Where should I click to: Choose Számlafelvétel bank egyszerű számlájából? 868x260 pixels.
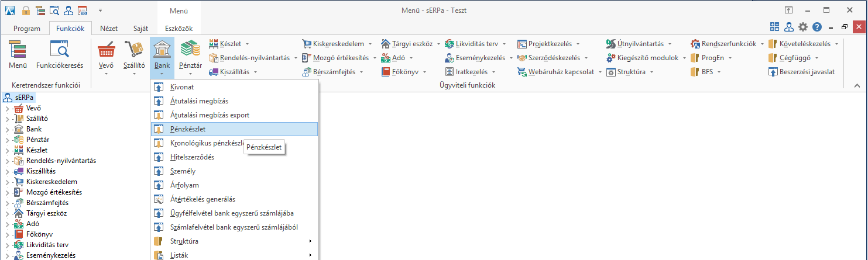(234, 227)
